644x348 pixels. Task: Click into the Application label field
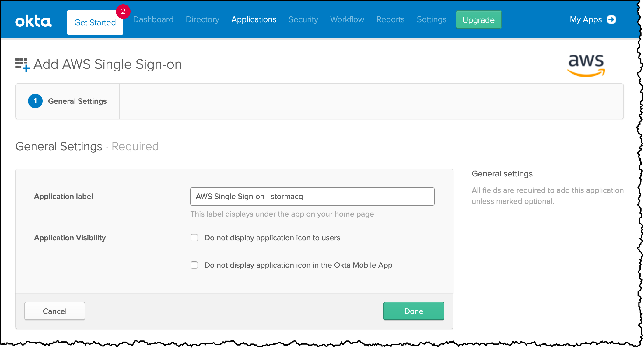pos(312,197)
